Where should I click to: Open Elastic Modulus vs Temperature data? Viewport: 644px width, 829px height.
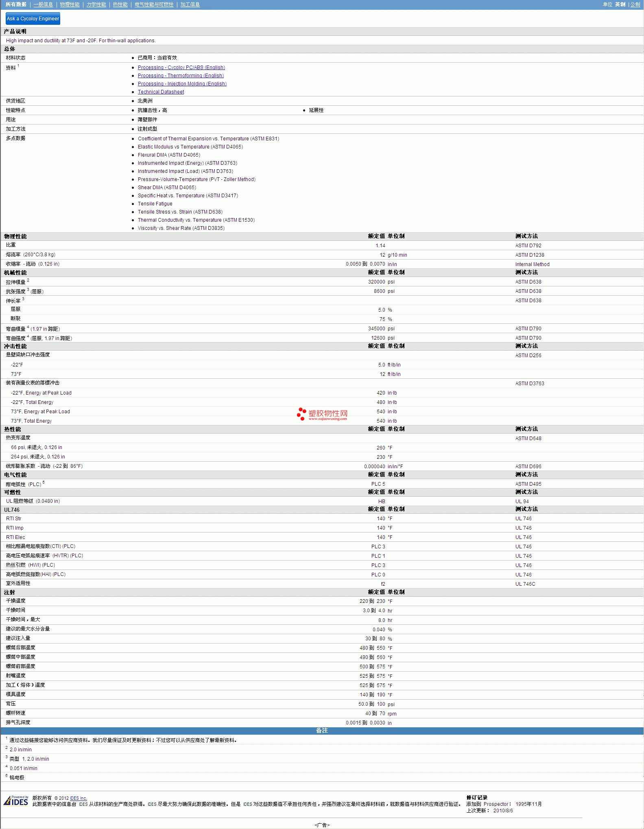coord(190,147)
